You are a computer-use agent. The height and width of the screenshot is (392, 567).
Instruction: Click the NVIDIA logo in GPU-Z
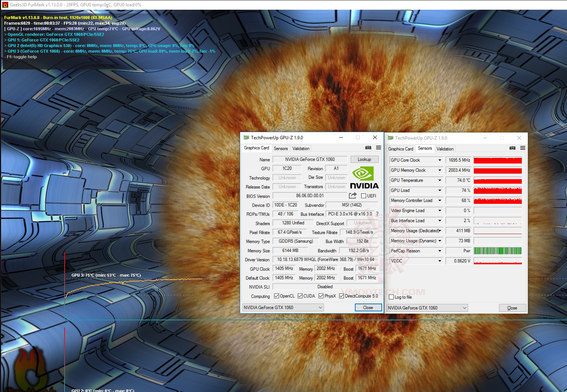(364, 178)
